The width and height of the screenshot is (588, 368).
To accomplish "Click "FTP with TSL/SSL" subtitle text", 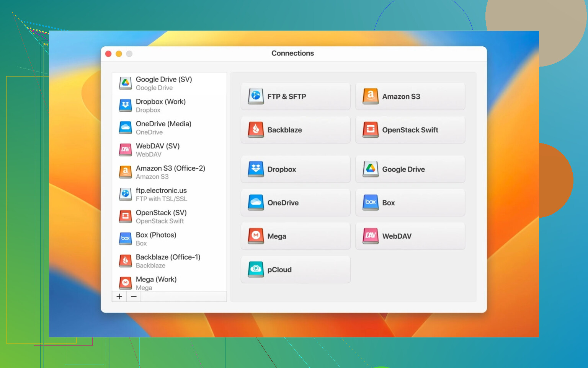I will [x=162, y=199].
